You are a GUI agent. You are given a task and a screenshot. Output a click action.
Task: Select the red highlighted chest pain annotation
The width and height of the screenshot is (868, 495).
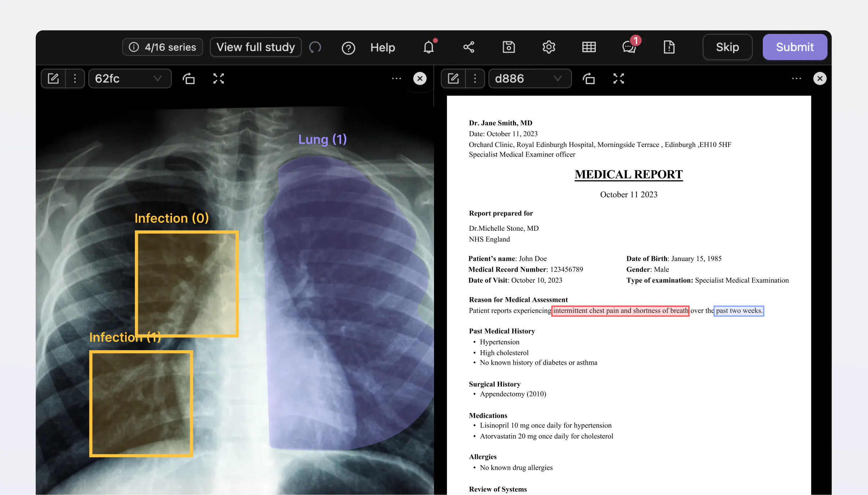(x=620, y=311)
